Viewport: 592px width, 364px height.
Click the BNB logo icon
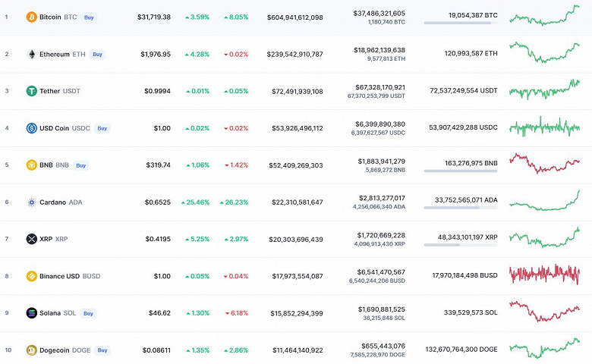point(31,165)
